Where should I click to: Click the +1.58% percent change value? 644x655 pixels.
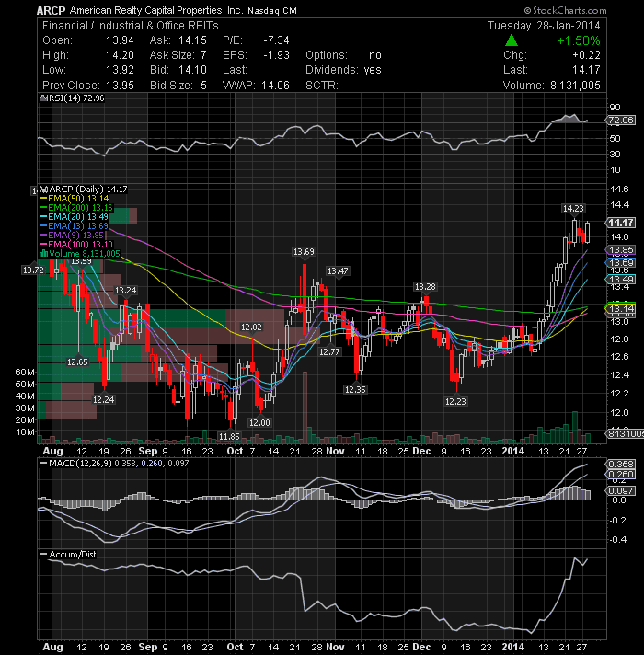click(579, 40)
